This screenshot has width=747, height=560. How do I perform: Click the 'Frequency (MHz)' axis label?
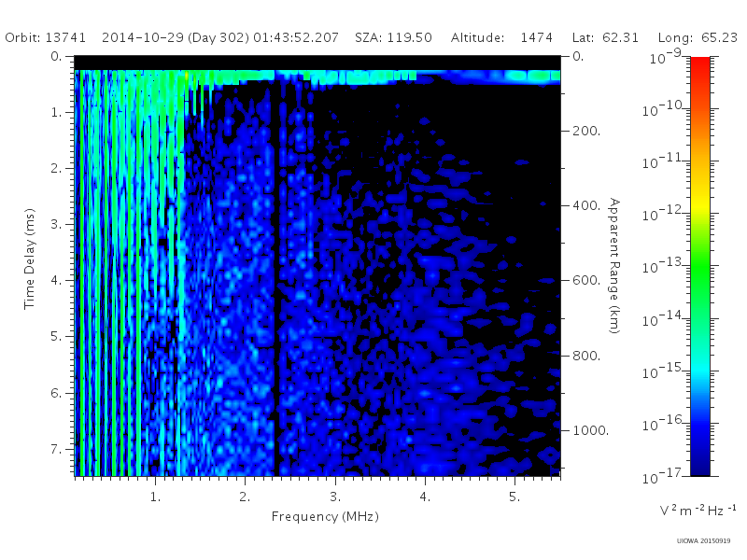(x=325, y=517)
